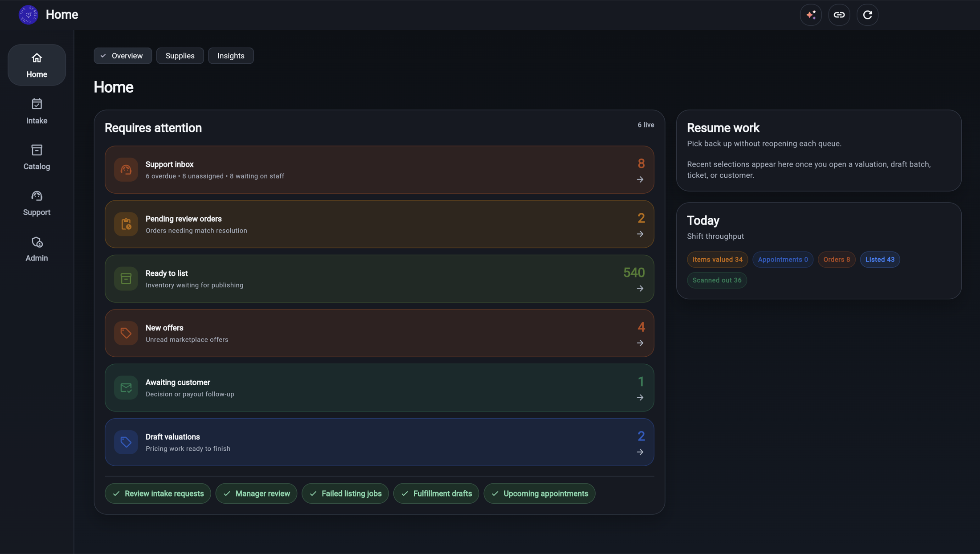Click the Ready to list archive icon
The height and width of the screenshot is (554, 980).
tap(126, 279)
